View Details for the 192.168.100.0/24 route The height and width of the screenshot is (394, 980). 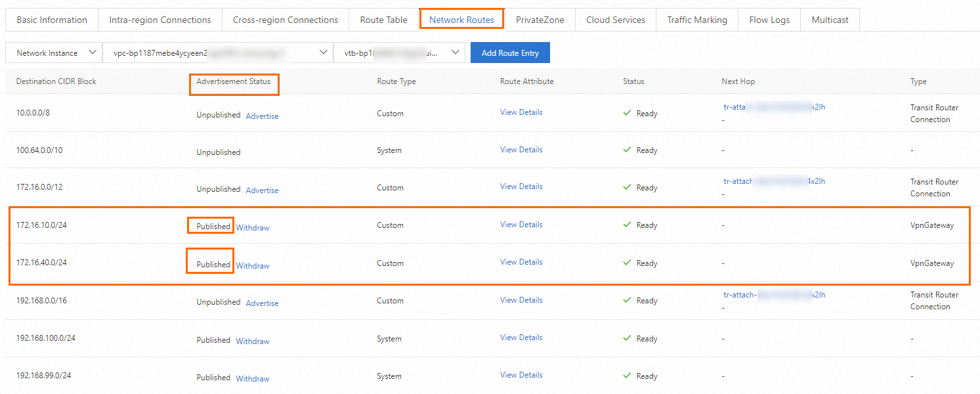521,338
